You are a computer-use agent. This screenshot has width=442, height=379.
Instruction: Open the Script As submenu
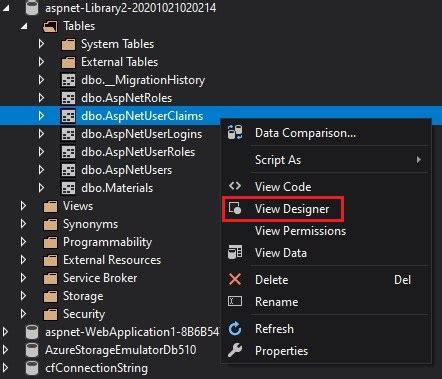coord(326,160)
